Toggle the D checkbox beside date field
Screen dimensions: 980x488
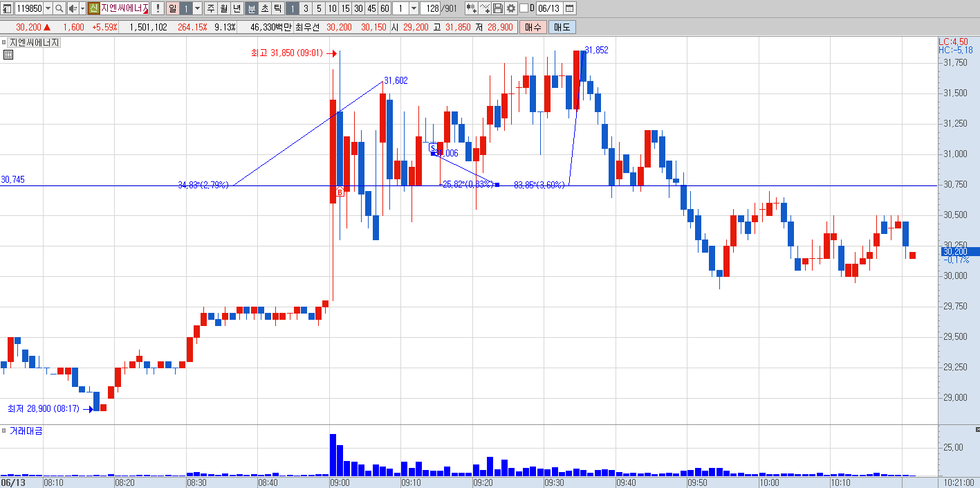pos(524,8)
